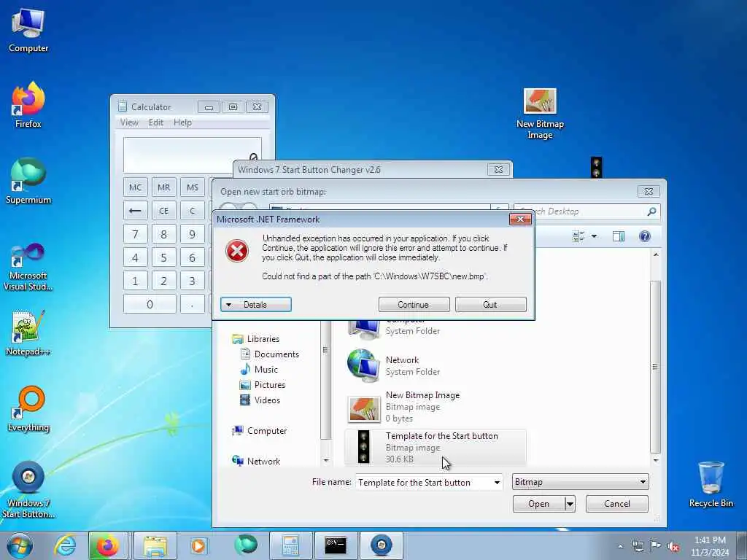The image size is (747, 560).
Task: Click the File name input field
Action: (x=424, y=483)
